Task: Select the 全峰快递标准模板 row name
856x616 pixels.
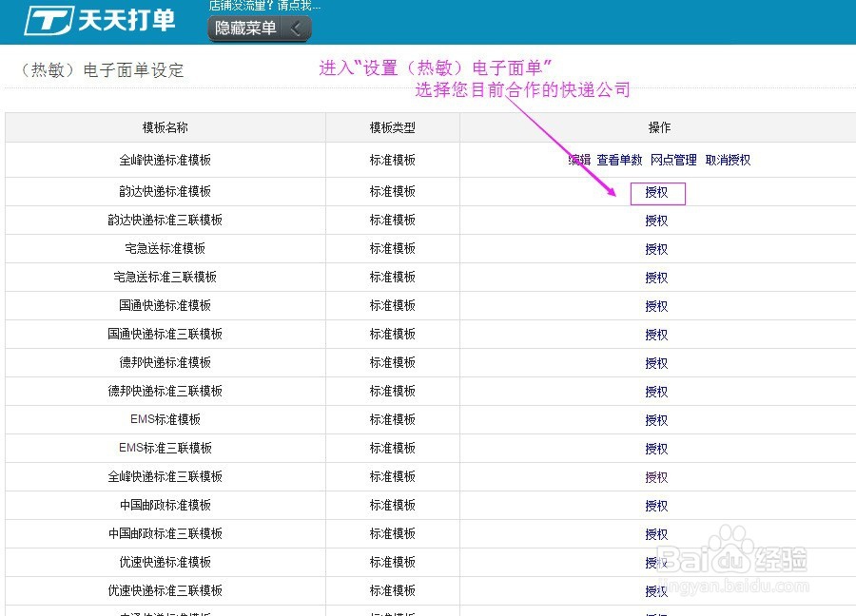Action: [x=165, y=160]
